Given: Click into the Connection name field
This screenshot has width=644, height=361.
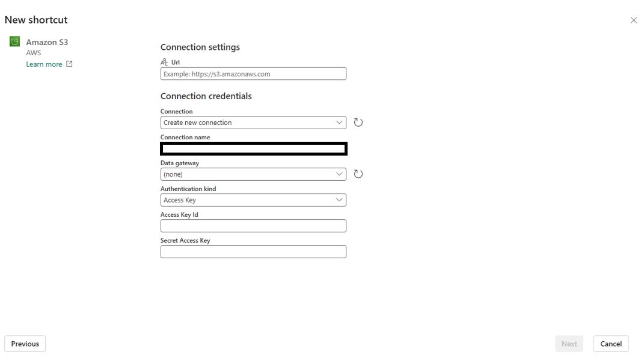Looking at the screenshot, I should pyautogui.click(x=253, y=148).
